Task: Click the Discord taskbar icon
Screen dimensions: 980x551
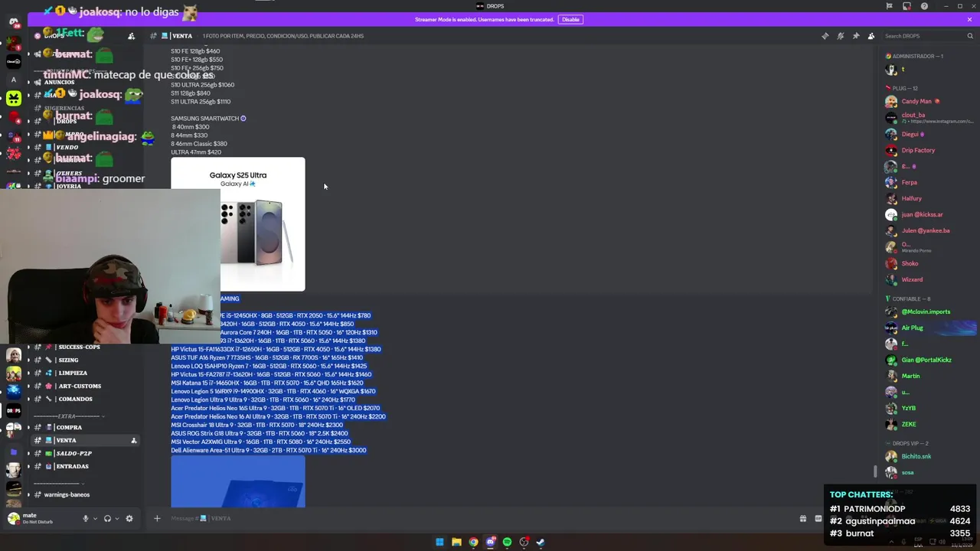Action: pos(490,542)
